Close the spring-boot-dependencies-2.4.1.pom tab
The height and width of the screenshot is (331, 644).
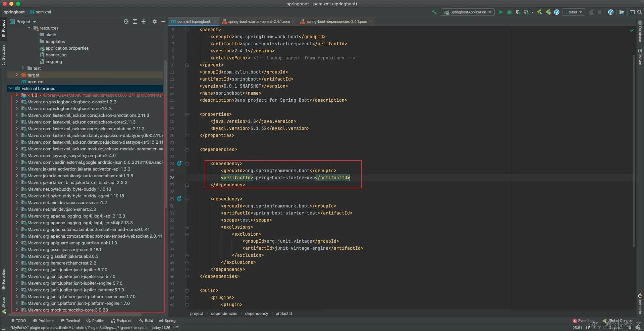pos(371,21)
